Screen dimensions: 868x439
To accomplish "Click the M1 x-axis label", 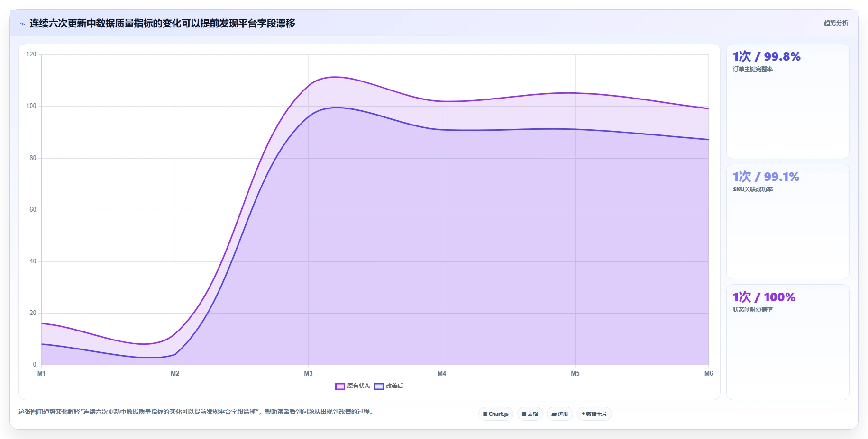I will (x=42, y=374).
